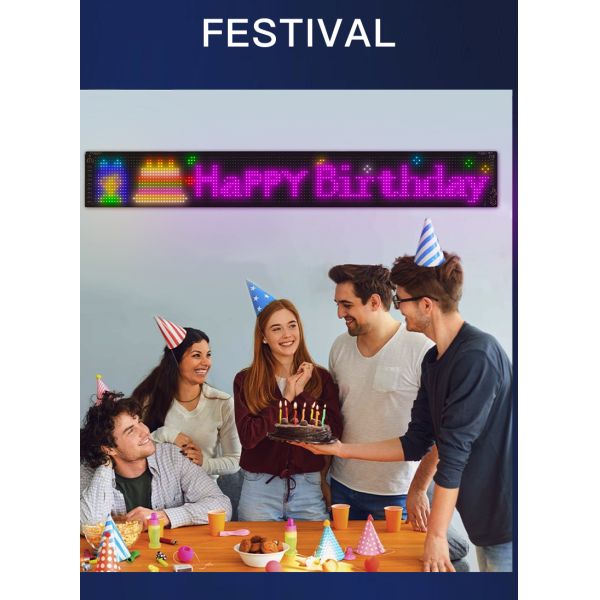This screenshot has height=600, width=600.
Task: Click the FESTIVAL heading text
Action: point(298,33)
